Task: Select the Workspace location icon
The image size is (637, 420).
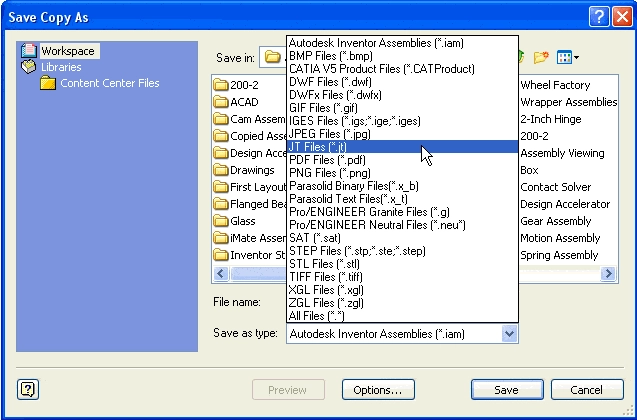Action: (x=29, y=51)
